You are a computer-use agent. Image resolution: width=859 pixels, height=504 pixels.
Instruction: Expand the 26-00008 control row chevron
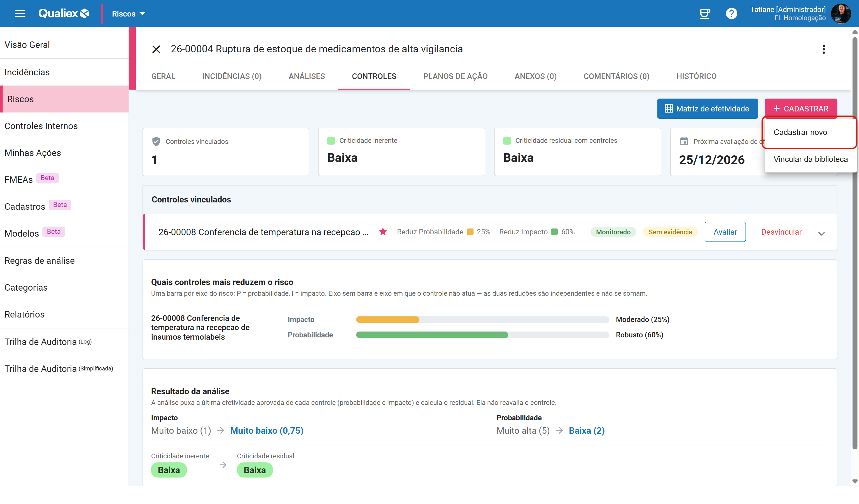(821, 234)
